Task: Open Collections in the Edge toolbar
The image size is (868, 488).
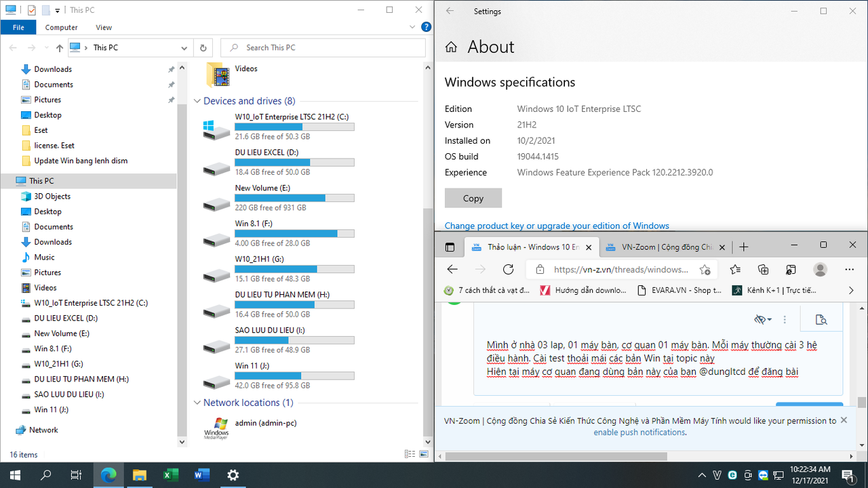Action: (x=764, y=269)
